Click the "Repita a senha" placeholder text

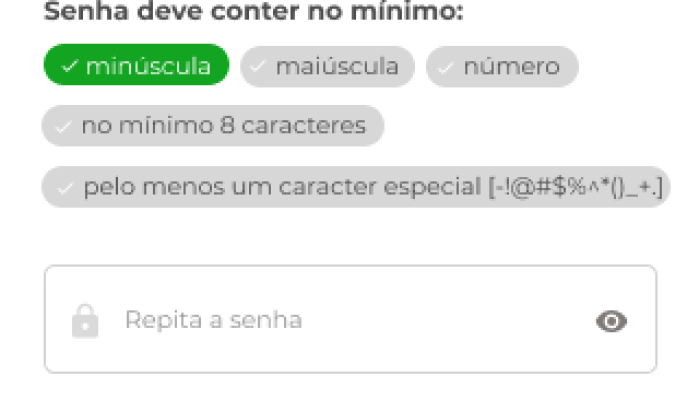(x=213, y=321)
